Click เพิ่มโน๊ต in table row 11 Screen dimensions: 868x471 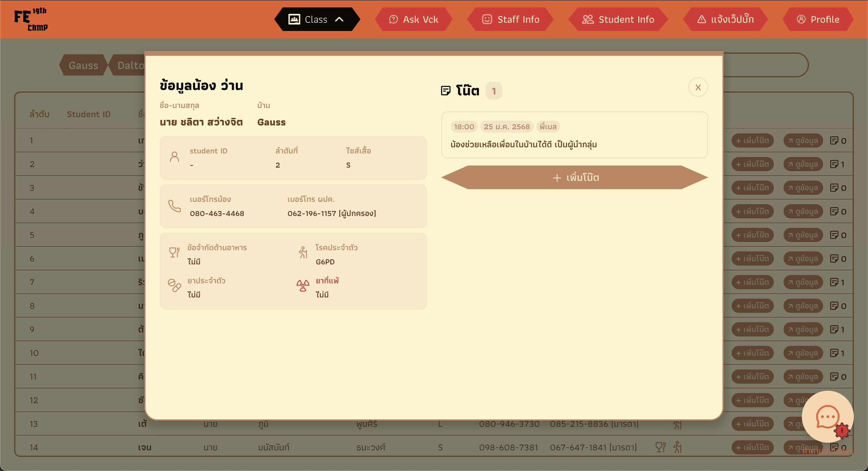click(x=753, y=376)
